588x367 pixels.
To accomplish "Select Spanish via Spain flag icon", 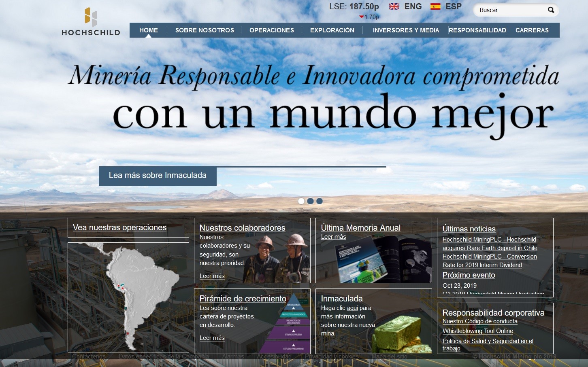I will coord(435,6).
